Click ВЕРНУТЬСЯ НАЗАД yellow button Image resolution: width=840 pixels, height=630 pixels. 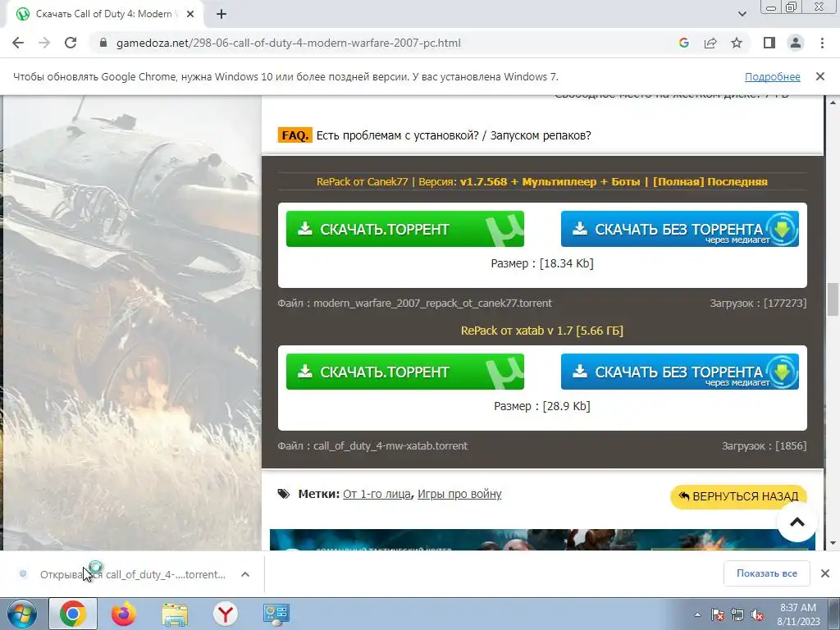point(738,496)
